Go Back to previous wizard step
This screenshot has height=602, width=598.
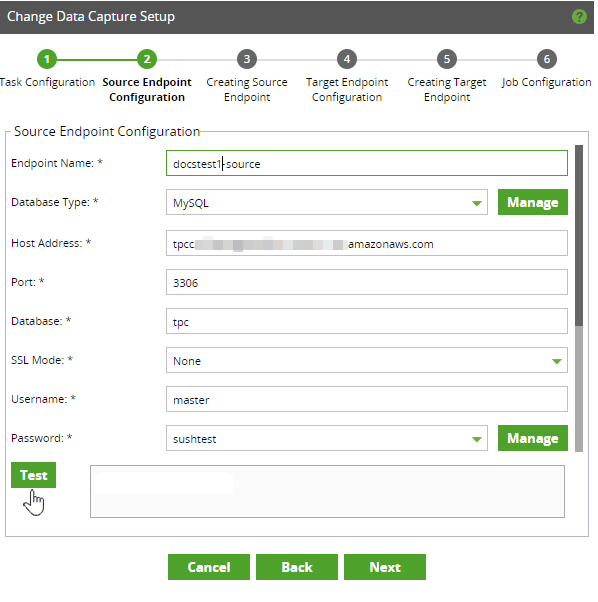point(297,567)
